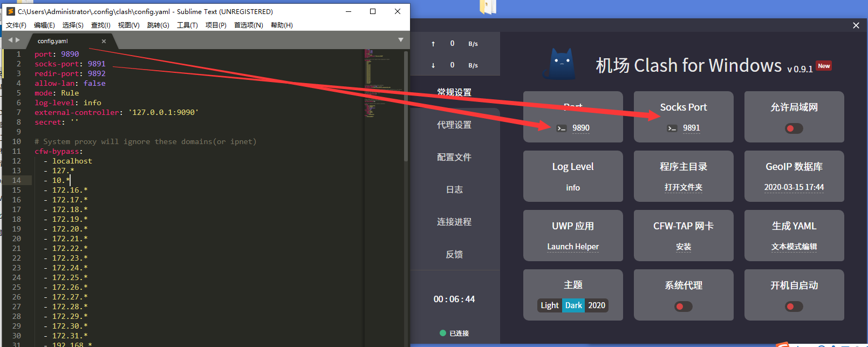868x347 pixels.
Task: Click 打开文件夹 to open the home directory
Action: point(684,187)
